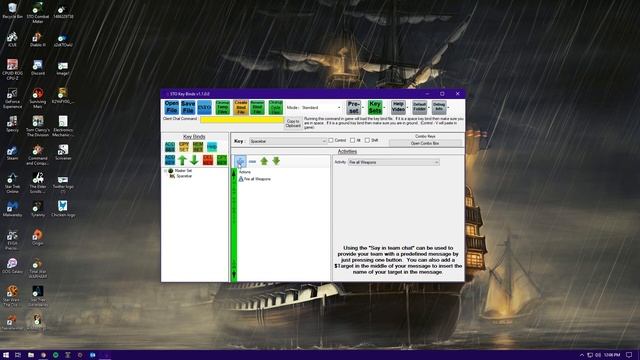Enable the Control modifier checkbox
Image resolution: width=640 pixels, height=360 pixels.
(331, 140)
